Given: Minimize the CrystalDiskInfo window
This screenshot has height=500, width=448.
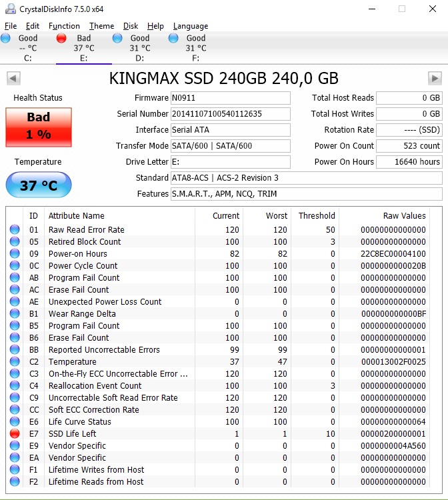Looking at the screenshot, I should 372,9.
